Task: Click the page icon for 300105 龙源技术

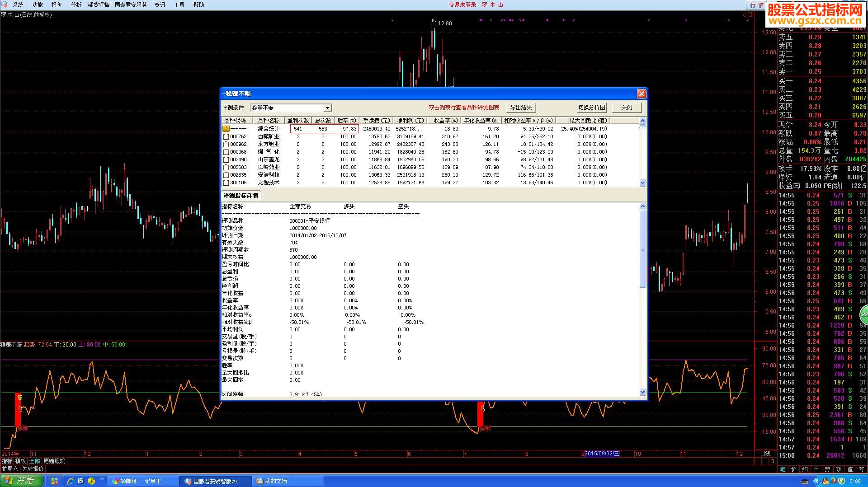Action: (226, 183)
